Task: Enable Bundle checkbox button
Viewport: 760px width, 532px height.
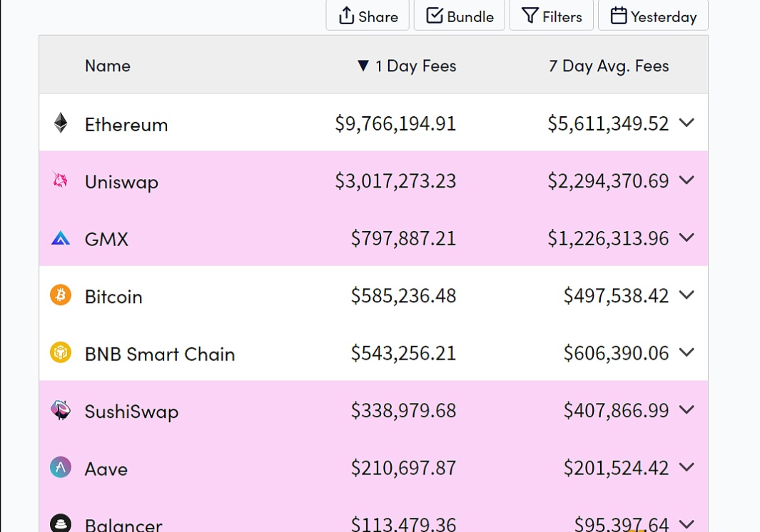Action: tap(460, 16)
